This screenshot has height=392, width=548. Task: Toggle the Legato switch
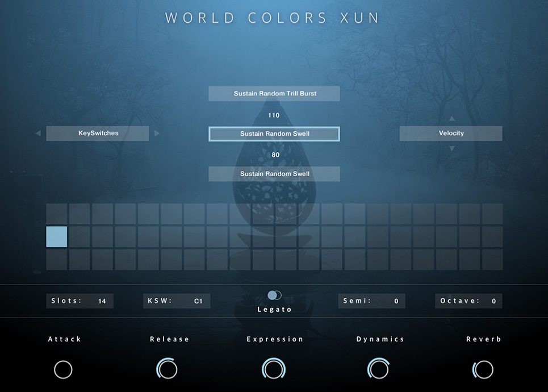pos(274,294)
